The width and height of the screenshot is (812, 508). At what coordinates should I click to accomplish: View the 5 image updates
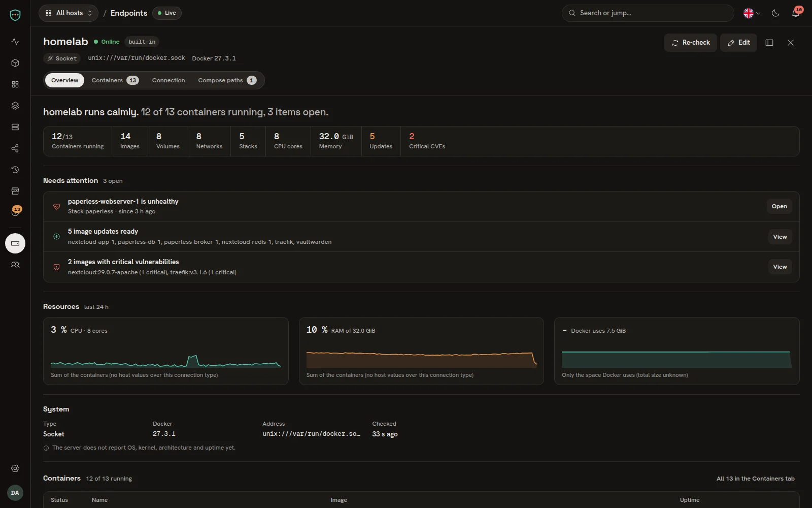(780, 237)
